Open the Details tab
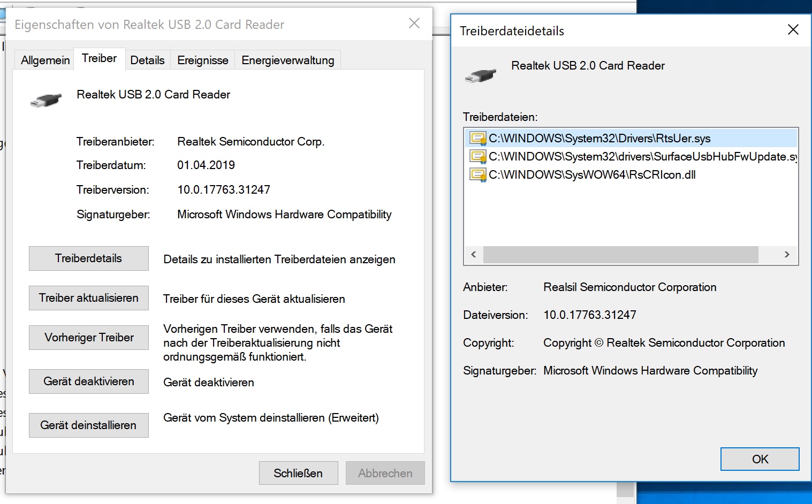812x504 pixels. [x=147, y=60]
